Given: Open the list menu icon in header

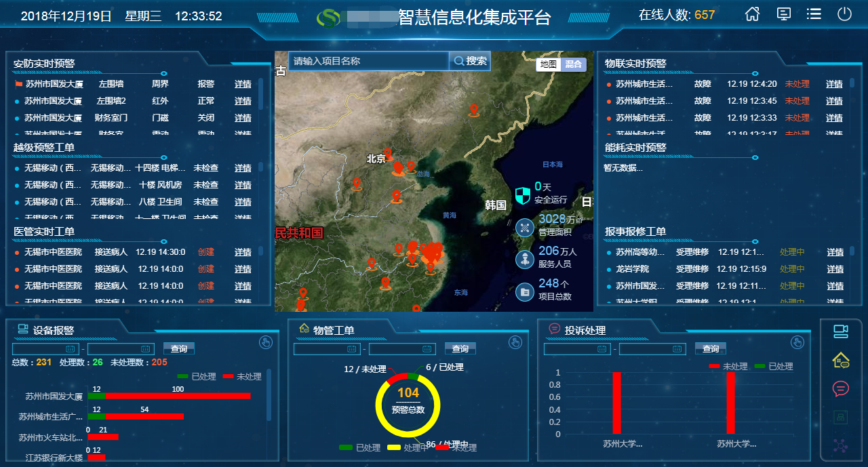Looking at the screenshot, I should coord(814,14).
